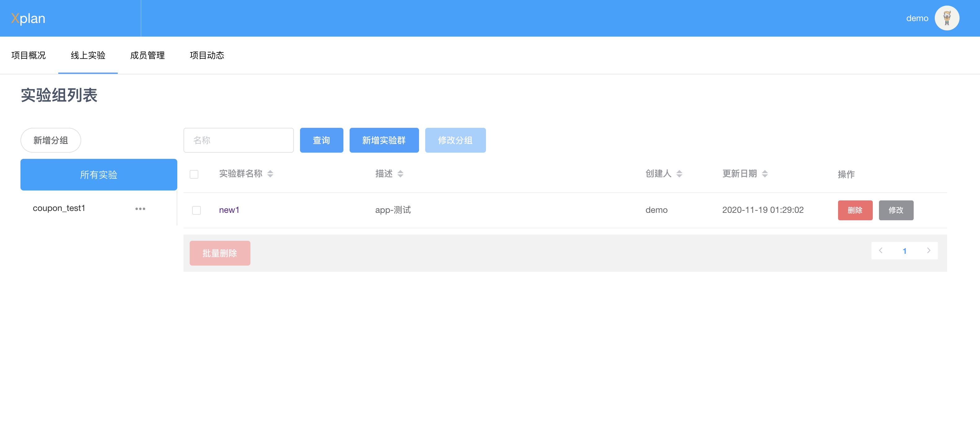Click the 查询 search button
The height and width of the screenshot is (430, 980).
point(321,140)
